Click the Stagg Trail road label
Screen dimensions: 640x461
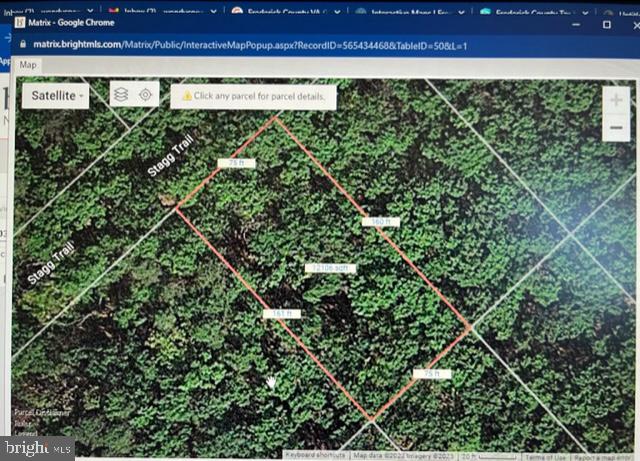pos(174,156)
